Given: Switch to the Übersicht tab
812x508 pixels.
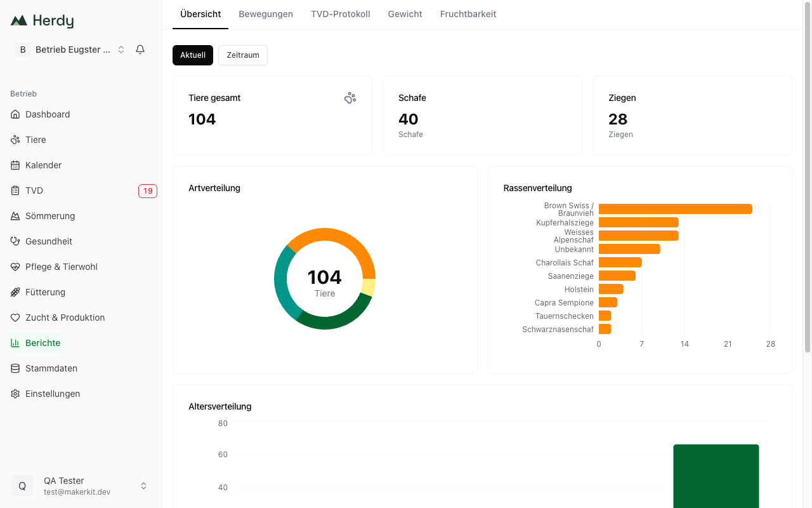Looking at the screenshot, I should 200,14.
